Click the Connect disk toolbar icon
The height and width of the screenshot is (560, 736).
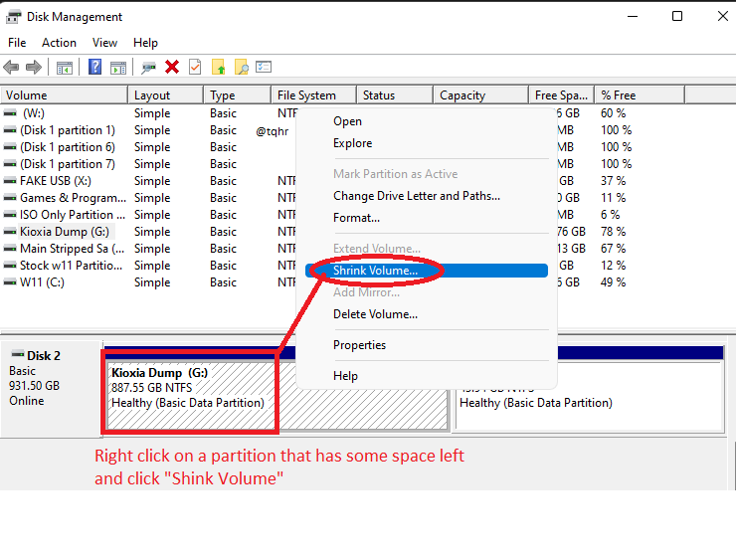click(x=148, y=68)
